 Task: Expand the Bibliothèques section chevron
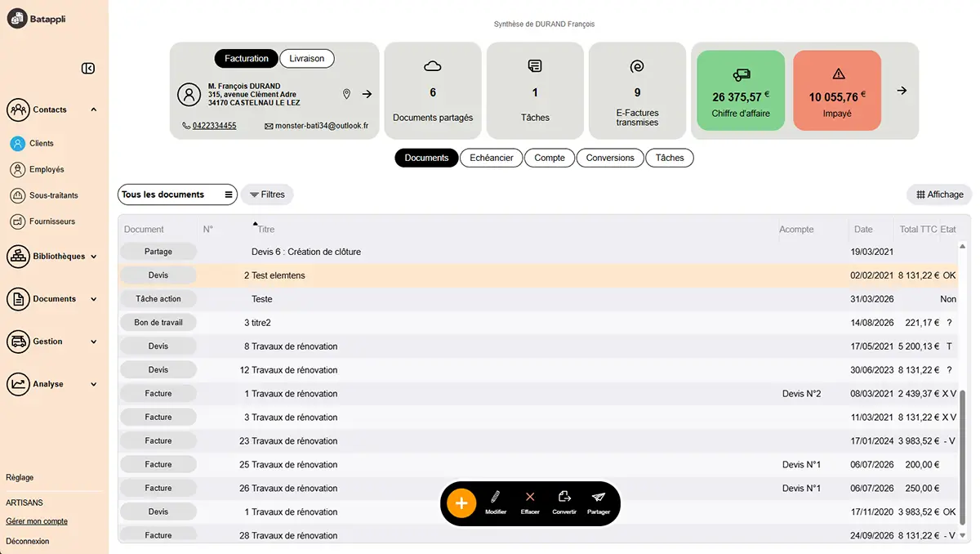tap(94, 257)
